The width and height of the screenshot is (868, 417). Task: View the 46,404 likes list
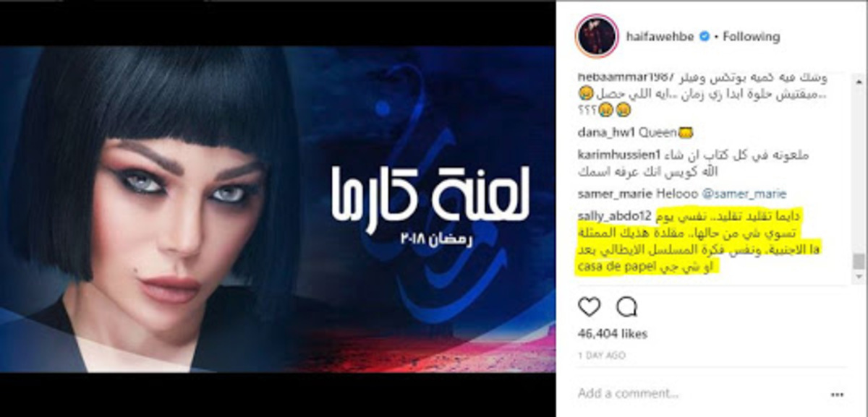click(x=613, y=334)
